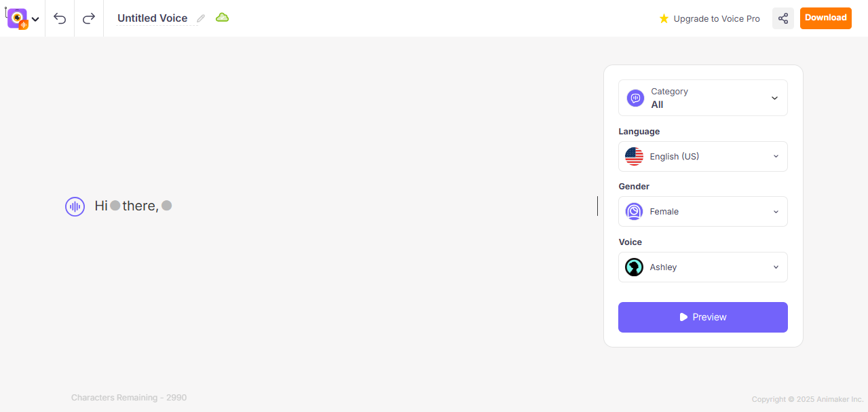
Task: Open the Language dropdown showing English (US)
Action: (702, 156)
